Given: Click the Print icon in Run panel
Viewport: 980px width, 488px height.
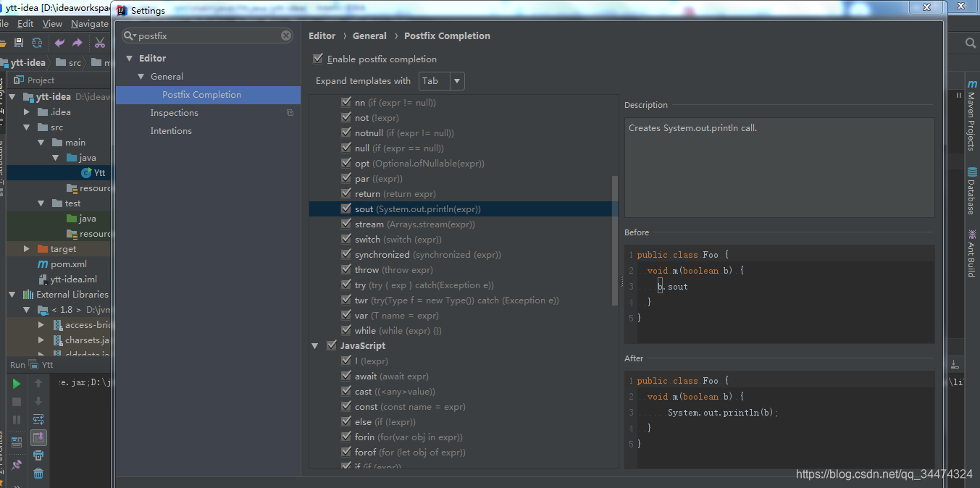Looking at the screenshot, I should point(38,455).
